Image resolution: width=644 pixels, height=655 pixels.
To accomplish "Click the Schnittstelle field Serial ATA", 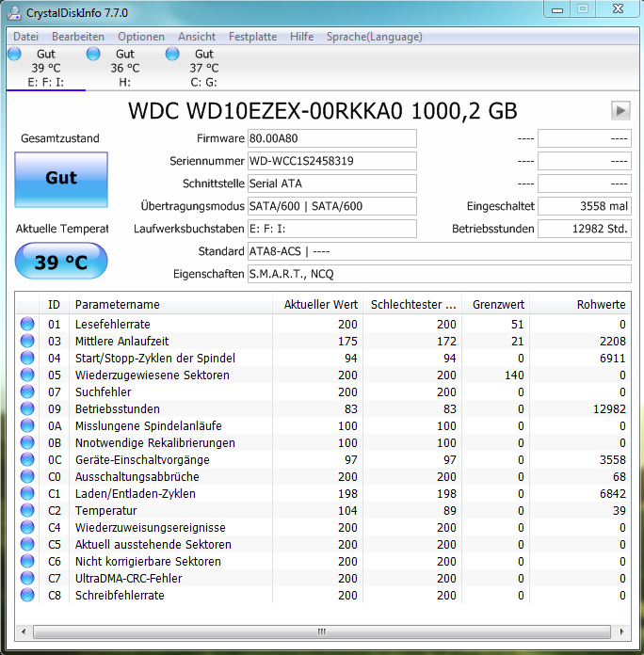I will tap(332, 184).
